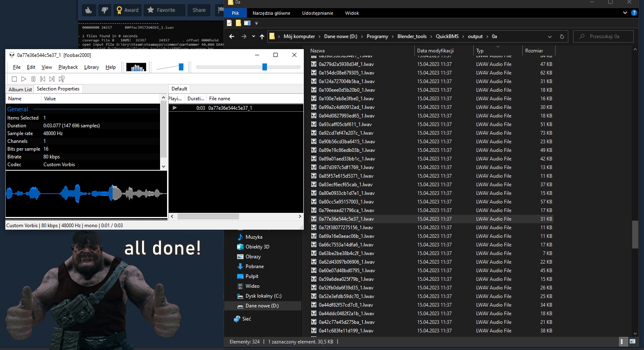Click the Share button
The width and height of the screenshot is (644, 350).
[199, 10]
